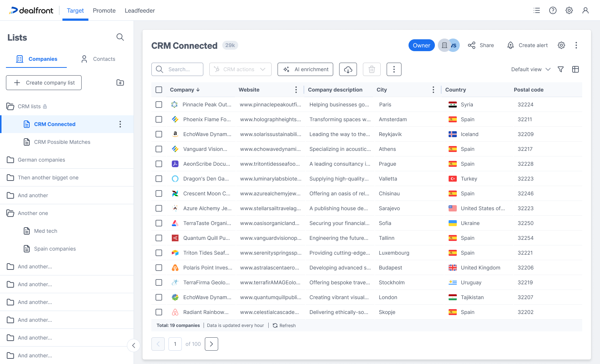The width and height of the screenshot is (600, 364).
Task: Click the Go to previous page arrow
Action: (x=158, y=344)
